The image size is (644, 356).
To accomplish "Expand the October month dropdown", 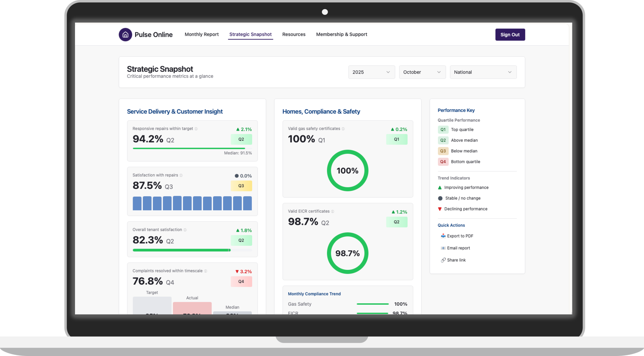I will click(x=422, y=72).
